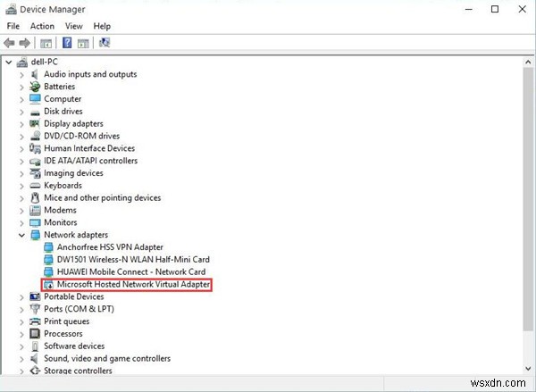Screen dimensions: 536x392
Task: Click the Imaging devices camera icon
Action: click(35, 173)
